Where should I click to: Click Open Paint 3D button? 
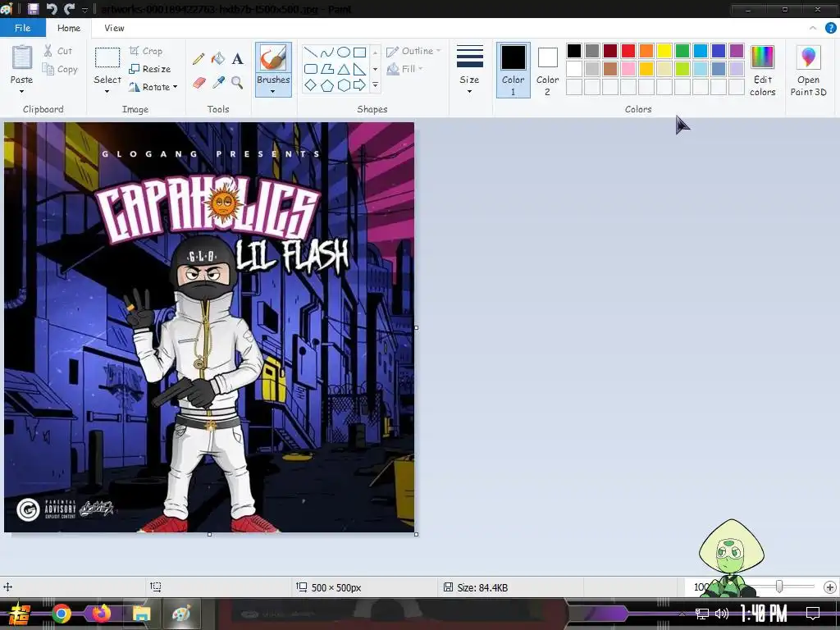tap(808, 71)
